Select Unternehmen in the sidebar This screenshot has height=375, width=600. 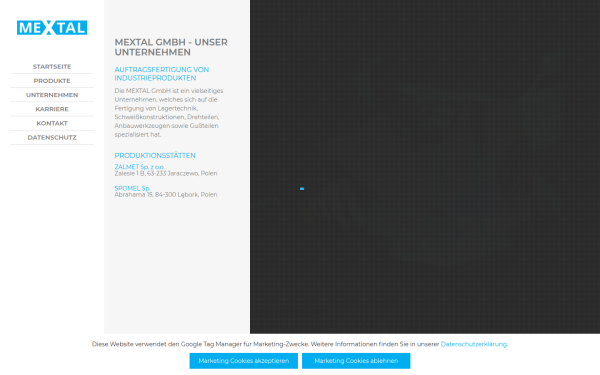pos(52,95)
